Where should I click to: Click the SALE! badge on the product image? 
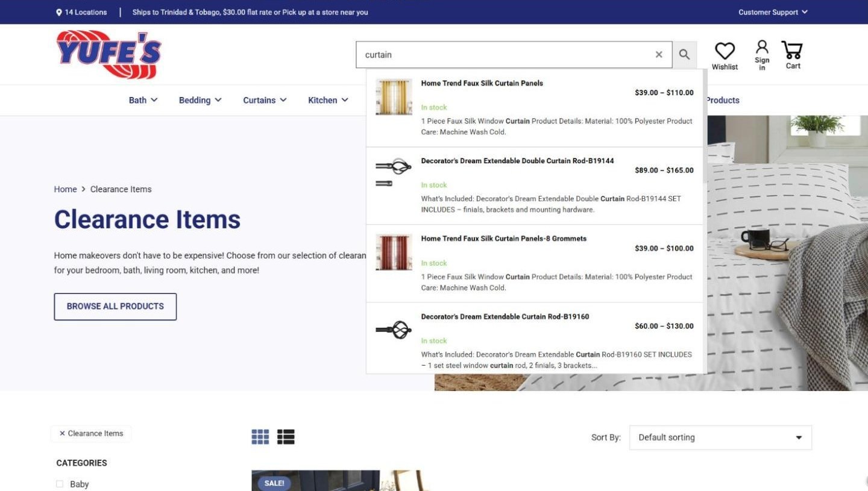274,483
